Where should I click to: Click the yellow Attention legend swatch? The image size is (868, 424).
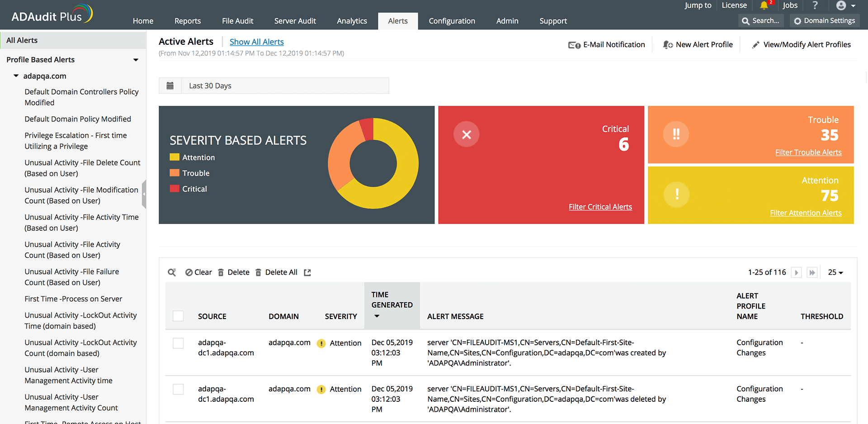coord(174,157)
